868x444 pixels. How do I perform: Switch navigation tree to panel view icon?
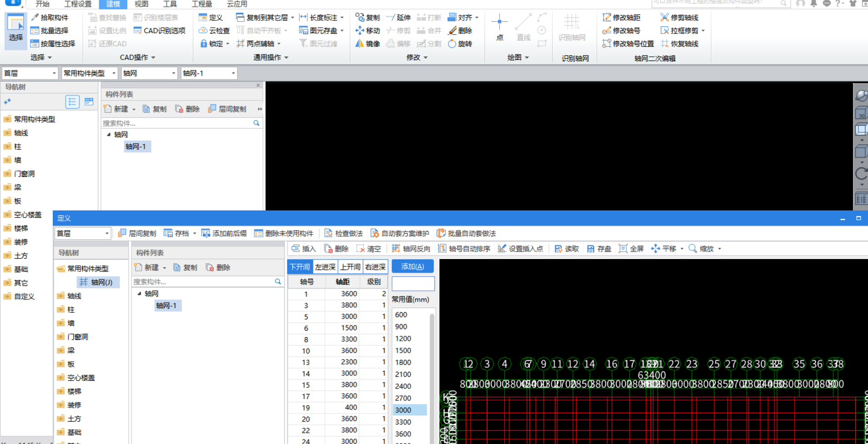point(89,102)
